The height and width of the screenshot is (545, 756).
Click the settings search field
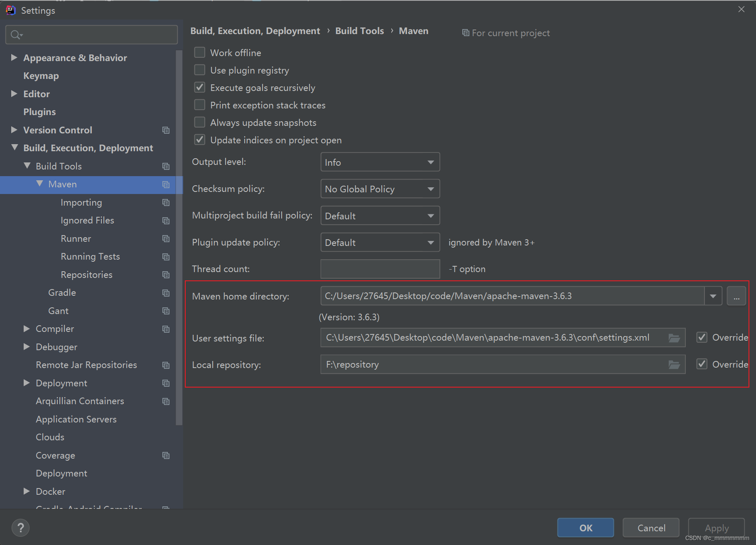tap(92, 35)
